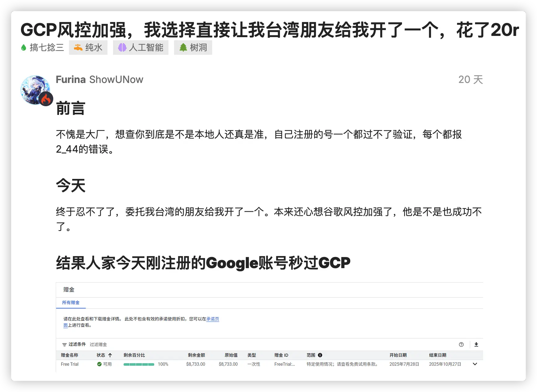537x392 pixels.
Task: Click the 赠金 panel heading
Action: [x=69, y=290]
